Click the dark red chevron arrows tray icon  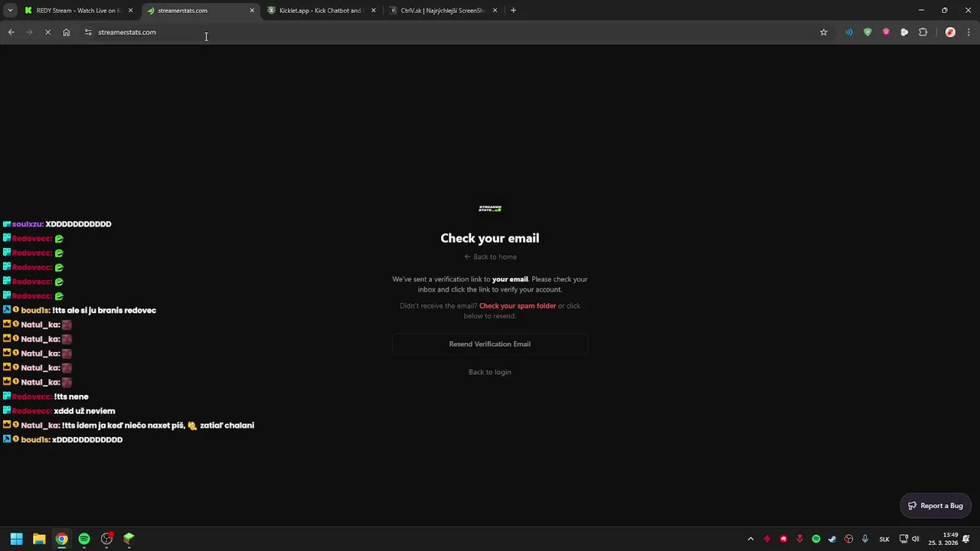[799, 539]
